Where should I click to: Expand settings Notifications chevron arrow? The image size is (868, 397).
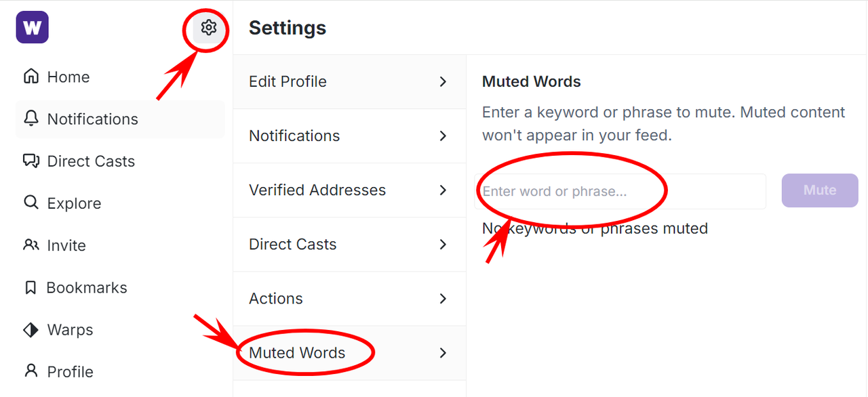coord(443,136)
